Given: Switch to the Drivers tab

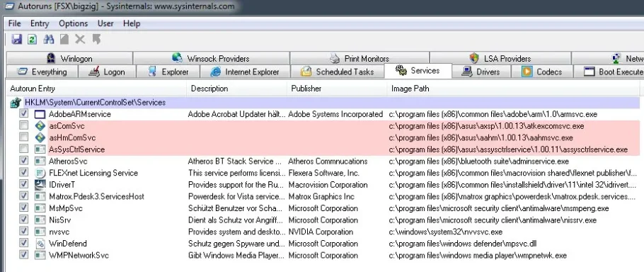Looking at the screenshot, I should (481, 72).
